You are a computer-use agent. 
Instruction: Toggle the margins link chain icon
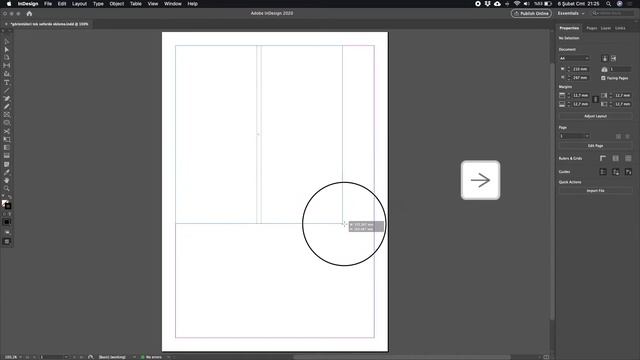pyautogui.click(x=596, y=100)
